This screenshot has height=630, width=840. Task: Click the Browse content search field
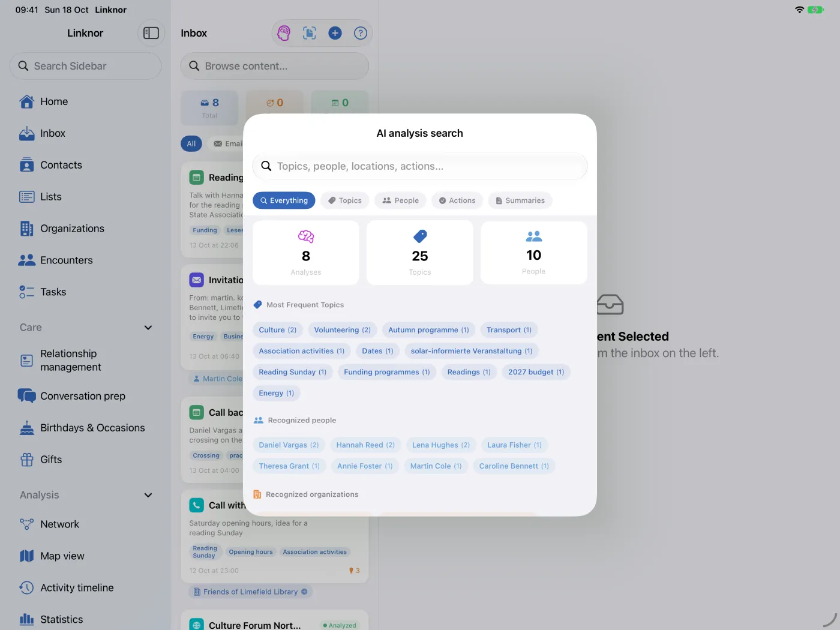[x=275, y=66]
